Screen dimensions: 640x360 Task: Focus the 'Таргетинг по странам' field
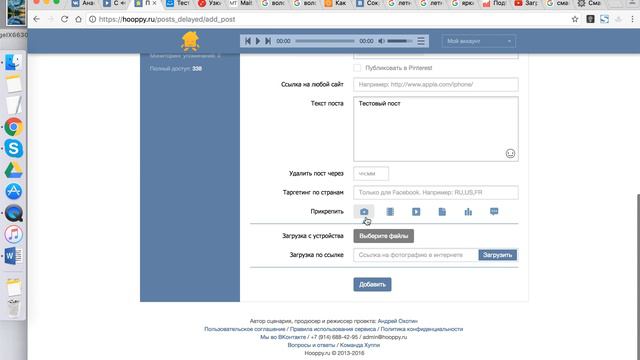(x=436, y=192)
